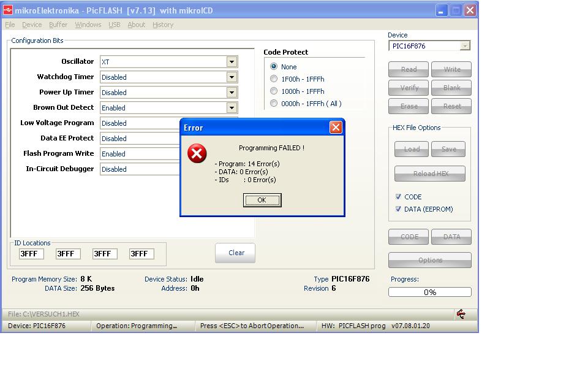Click the Erase button
This screenshot has width=588, height=368.
pos(409,106)
